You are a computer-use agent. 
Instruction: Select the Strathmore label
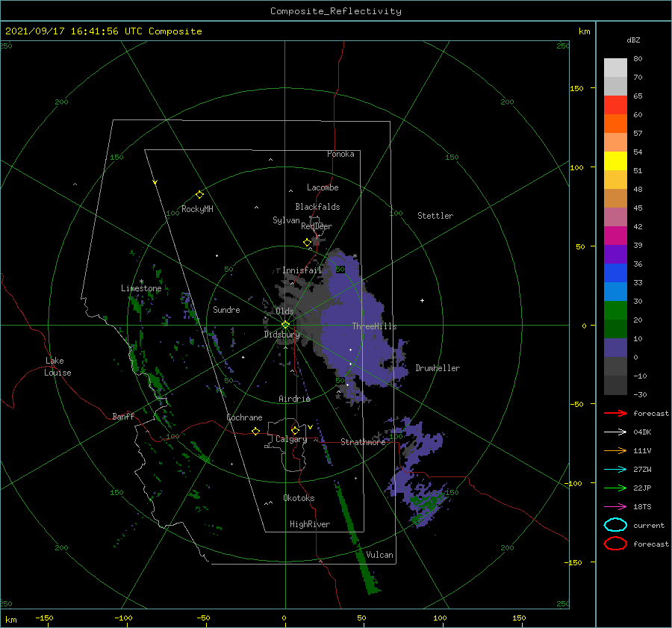(363, 442)
